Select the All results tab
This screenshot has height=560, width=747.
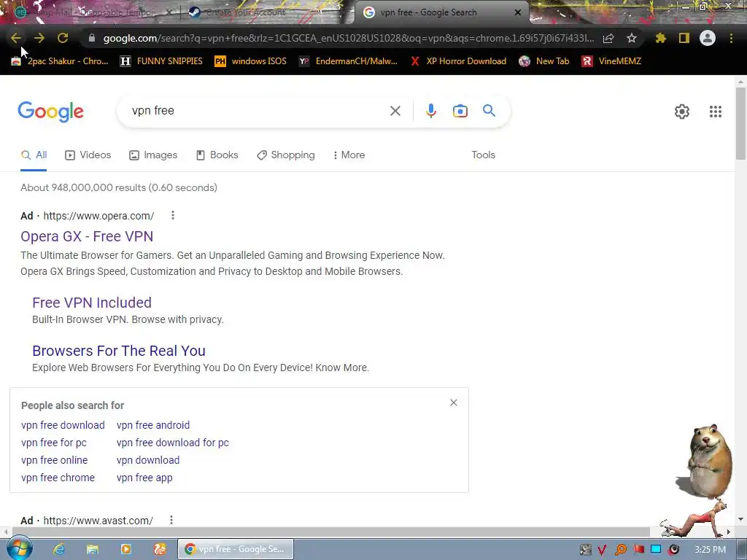point(34,155)
